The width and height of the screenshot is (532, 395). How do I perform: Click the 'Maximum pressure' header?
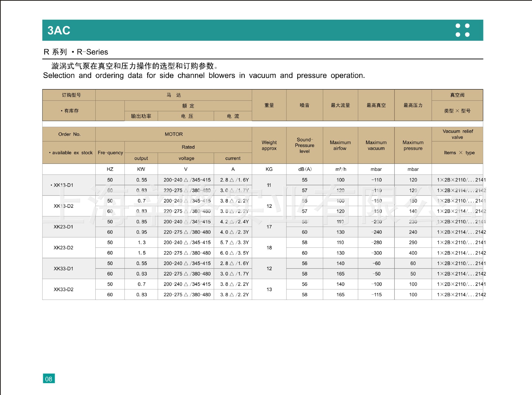pyautogui.click(x=413, y=145)
